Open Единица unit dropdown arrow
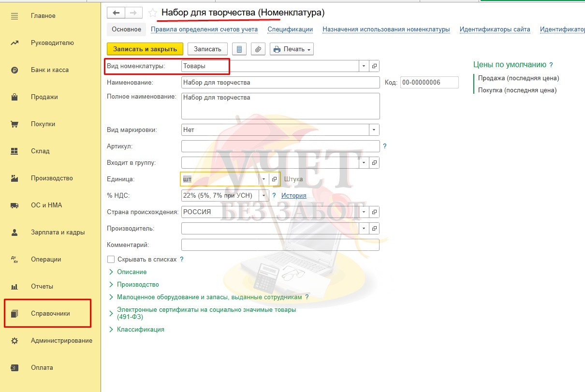 (x=263, y=179)
